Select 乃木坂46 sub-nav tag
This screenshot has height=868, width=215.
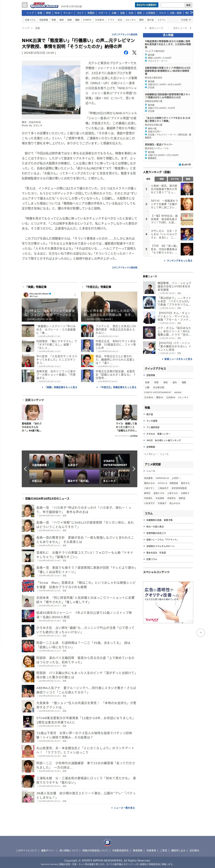[100, 20]
